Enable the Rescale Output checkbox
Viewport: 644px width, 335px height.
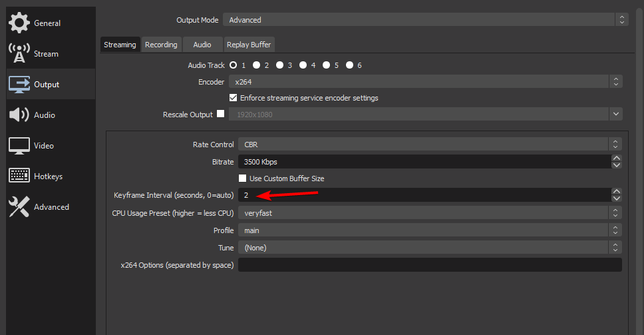(x=221, y=114)
